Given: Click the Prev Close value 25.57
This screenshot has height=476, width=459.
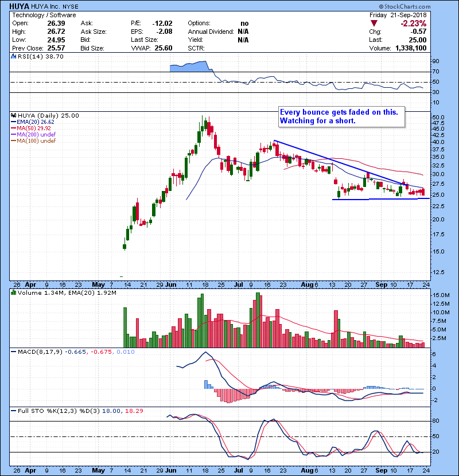Looking at the screenshot, I should 56,48.
